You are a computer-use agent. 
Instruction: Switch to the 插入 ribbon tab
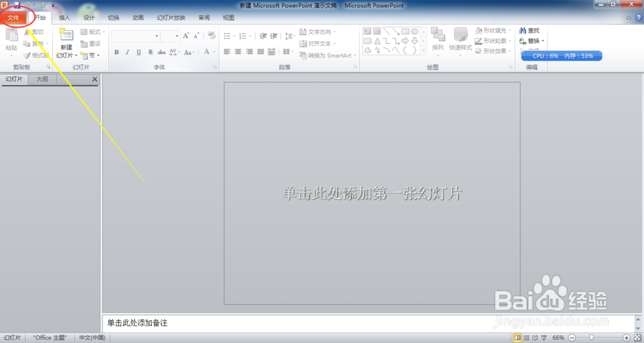64,17
